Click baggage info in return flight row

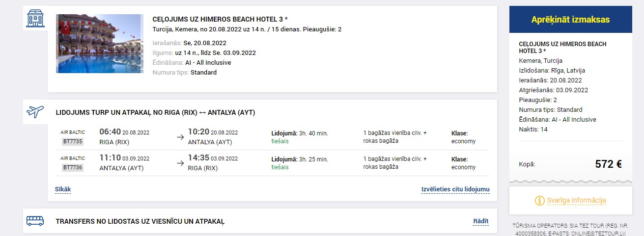[395, 163]
